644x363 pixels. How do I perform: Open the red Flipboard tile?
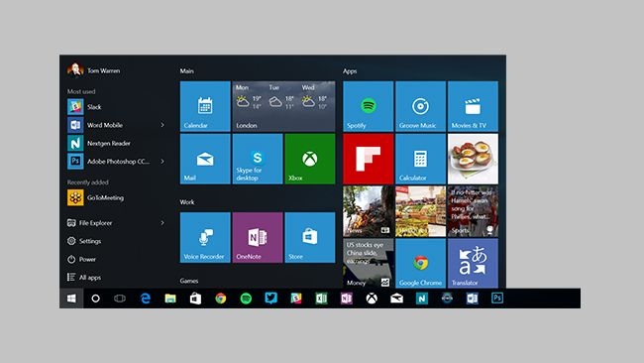[x=368, y=159]
